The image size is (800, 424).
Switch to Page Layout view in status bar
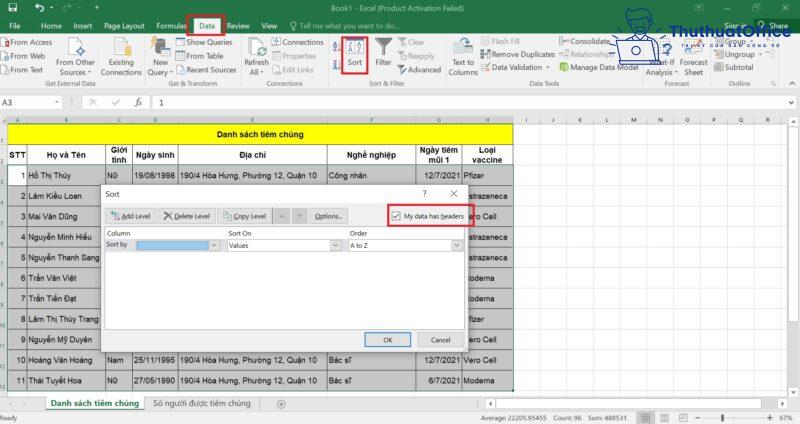pyautogui.click(x=665, y=418)
